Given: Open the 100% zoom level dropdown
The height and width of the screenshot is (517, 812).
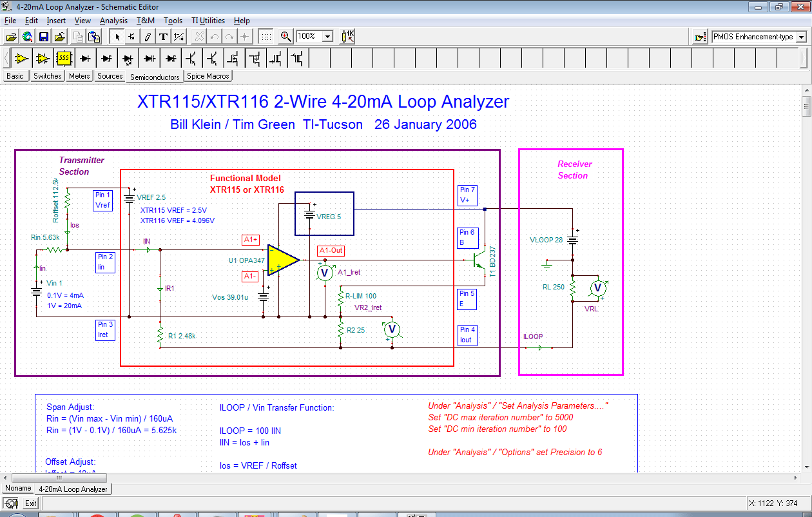Looking at the screenshot, I should click(327, 37).
